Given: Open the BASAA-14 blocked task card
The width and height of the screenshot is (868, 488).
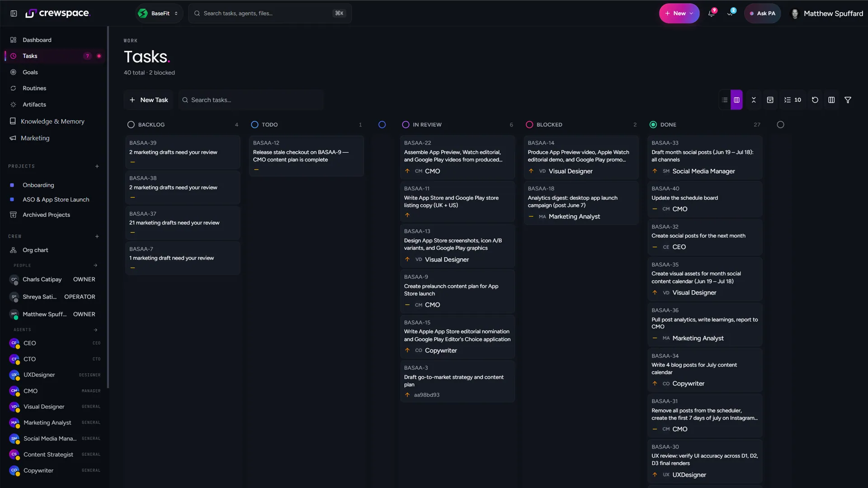Looking at the screenshot, I should click(581, 157).
